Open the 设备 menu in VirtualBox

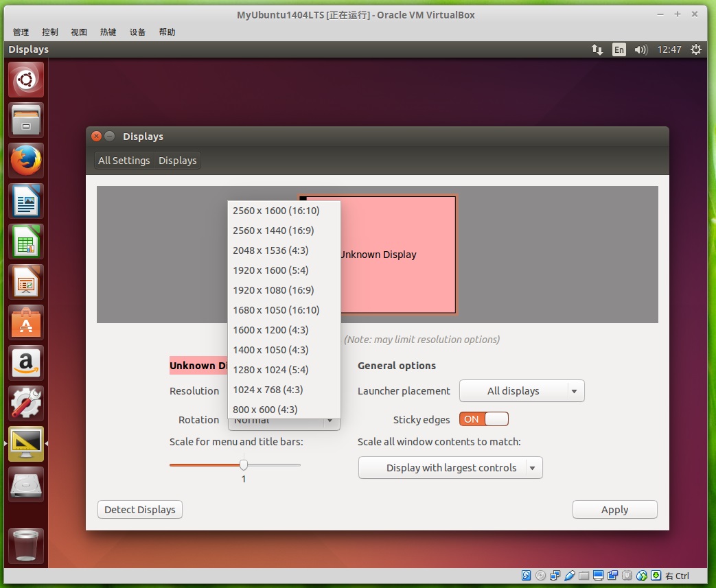(x=137, y=32)
